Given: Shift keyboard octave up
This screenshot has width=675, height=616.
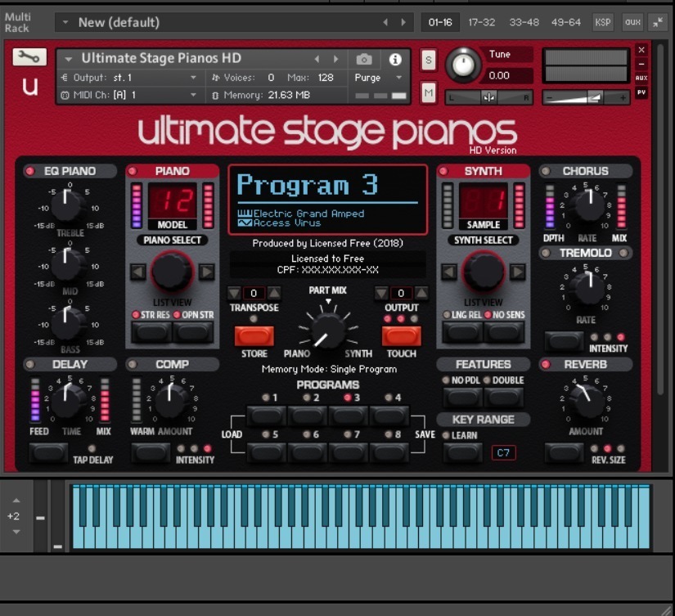Looking at the screenshot, I should (x=16, y=501).
